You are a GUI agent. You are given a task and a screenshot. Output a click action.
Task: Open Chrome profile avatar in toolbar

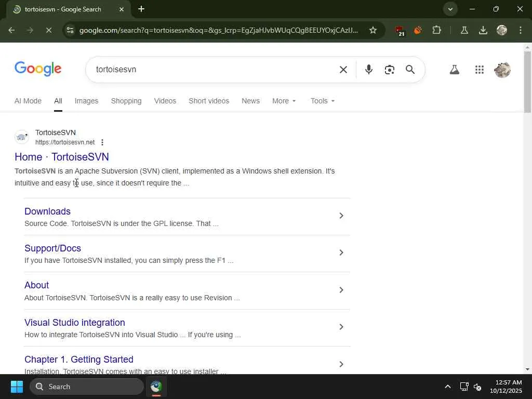coord(502,30)
